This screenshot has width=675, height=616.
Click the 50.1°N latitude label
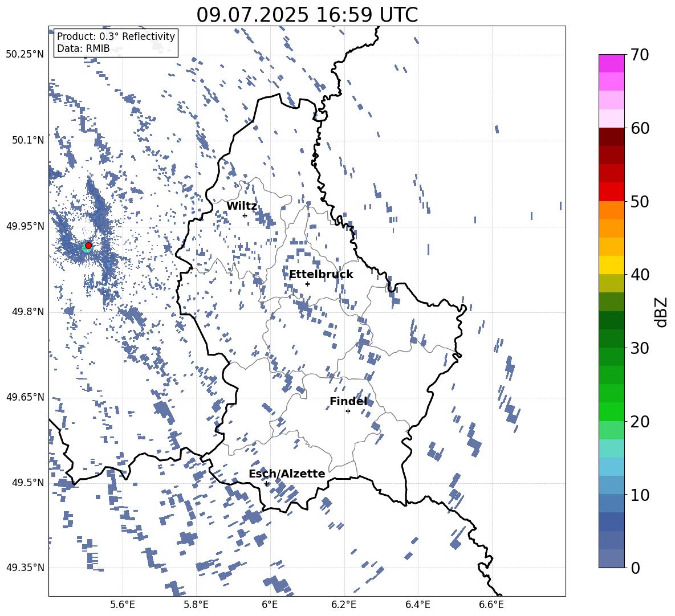pyautogui.click(x=28, y=140)
